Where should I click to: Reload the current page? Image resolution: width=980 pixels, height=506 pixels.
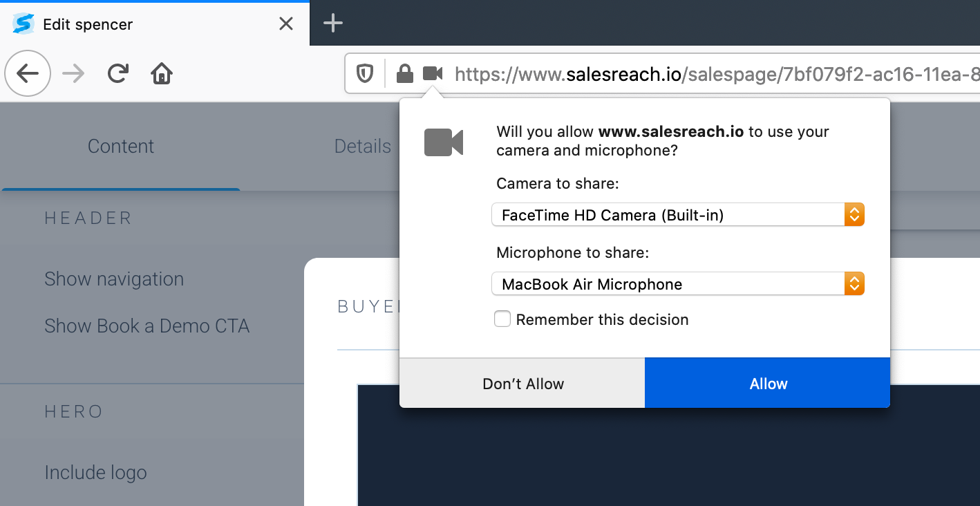pyautogui.click(x=117, y=73)
